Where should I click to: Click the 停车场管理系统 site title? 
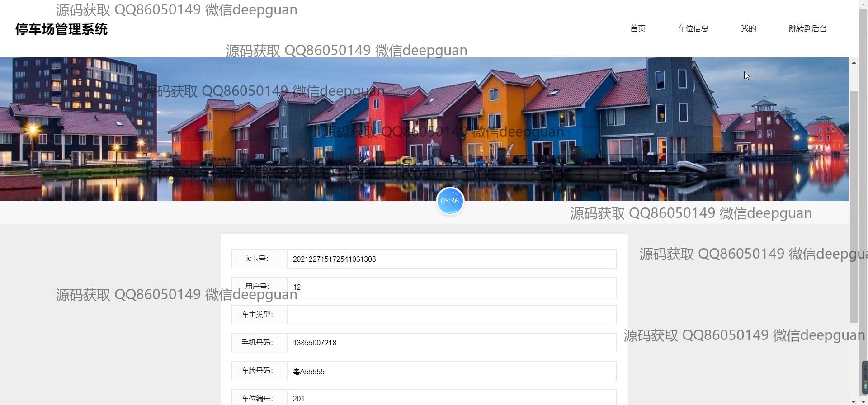pyautogui.click(x=61, y=29)
